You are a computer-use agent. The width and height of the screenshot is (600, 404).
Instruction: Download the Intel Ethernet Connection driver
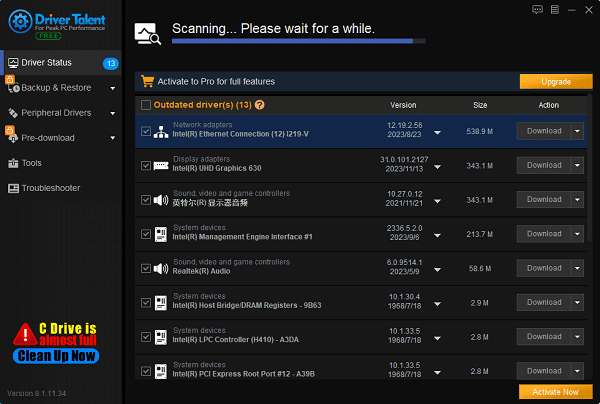(x=544, y=131)
